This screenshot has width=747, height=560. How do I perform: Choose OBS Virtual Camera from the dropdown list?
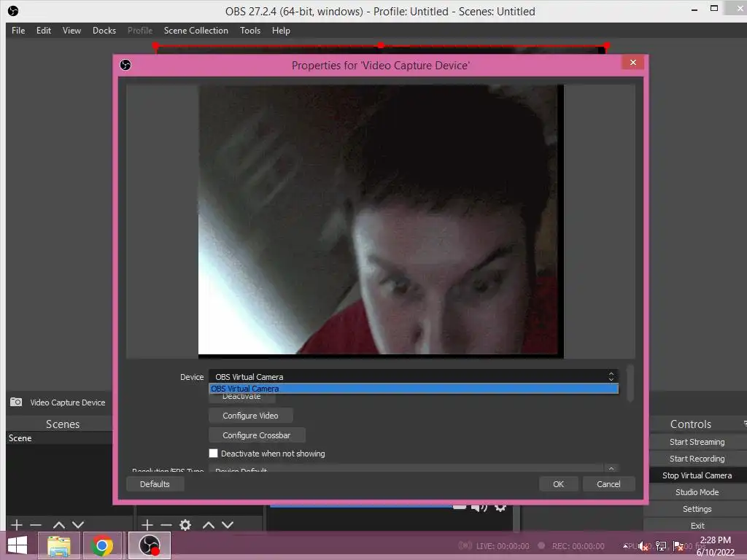(x=414, y=389)
